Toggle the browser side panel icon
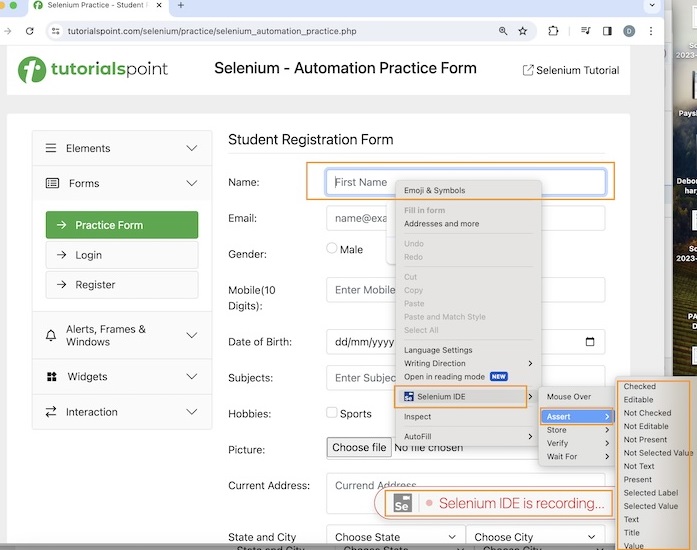Screen dimensions: 697x550 [x=607, y=31]
